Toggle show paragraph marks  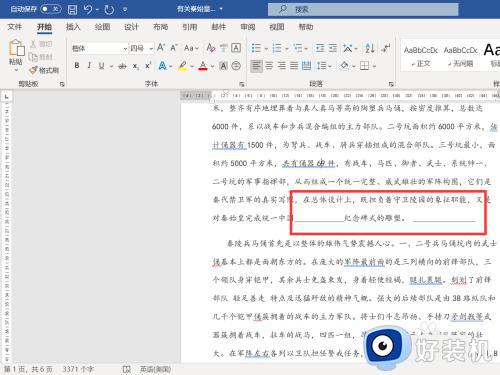[x=386, y=48]
